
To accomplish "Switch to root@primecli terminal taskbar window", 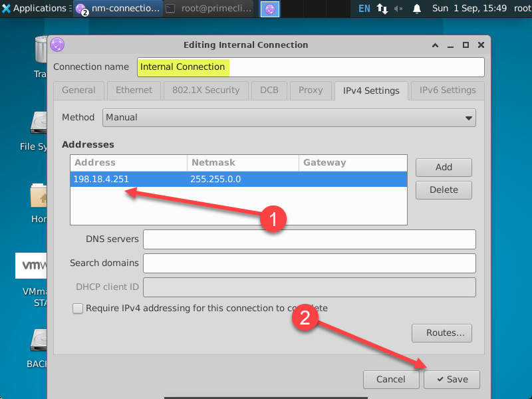I will [210, 9].
